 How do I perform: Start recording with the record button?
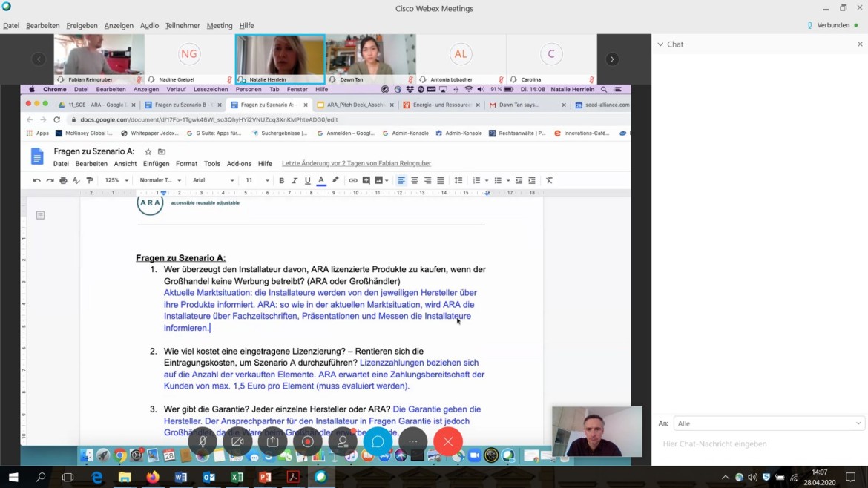pos(307,442)
